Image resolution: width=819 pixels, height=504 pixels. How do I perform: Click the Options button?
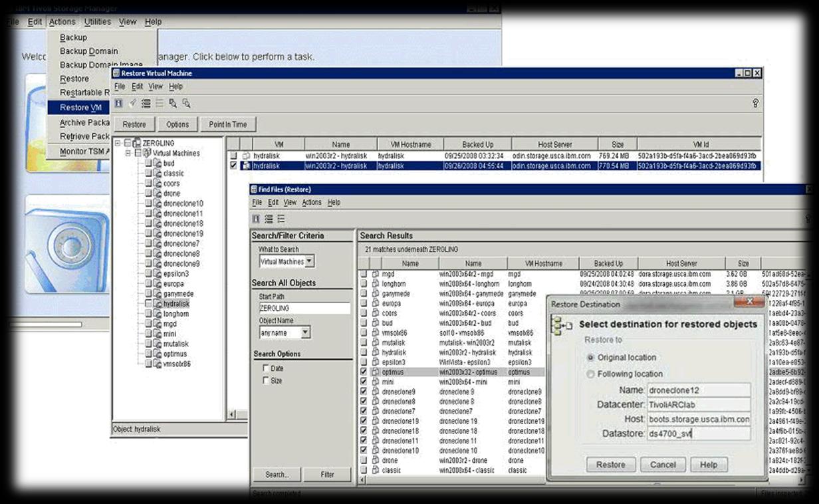point(177,124)
